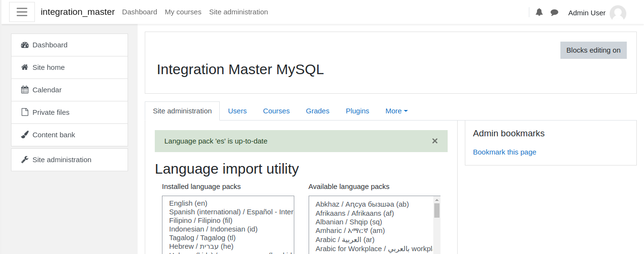Open Calendar in the side drawer
Image resolution: width=644 pixels, height=254 pixels.
[x=69, y=90]
